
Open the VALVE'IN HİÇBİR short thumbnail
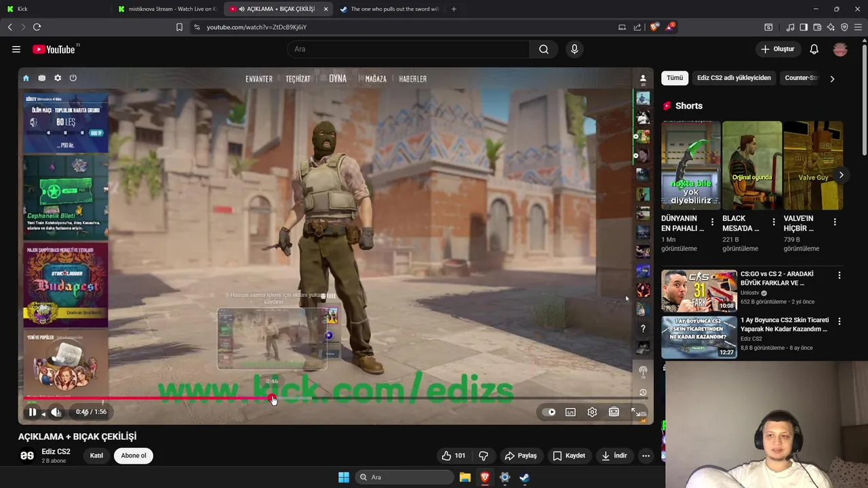(x=813, y=165)
